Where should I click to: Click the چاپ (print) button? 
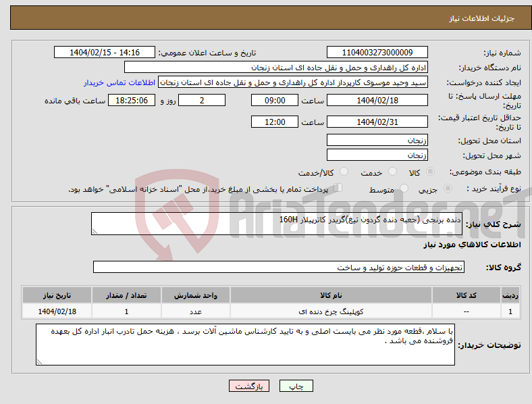click(x=296, y=386)
